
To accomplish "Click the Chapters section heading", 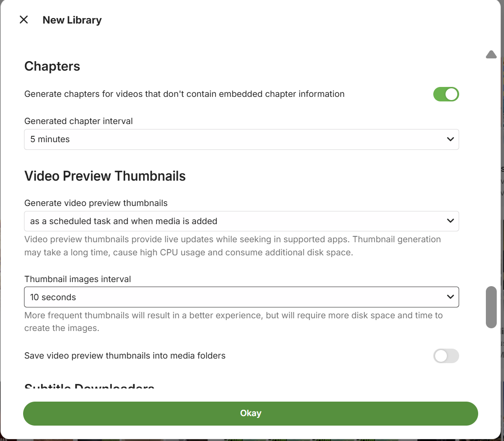I will pos(52,67).
